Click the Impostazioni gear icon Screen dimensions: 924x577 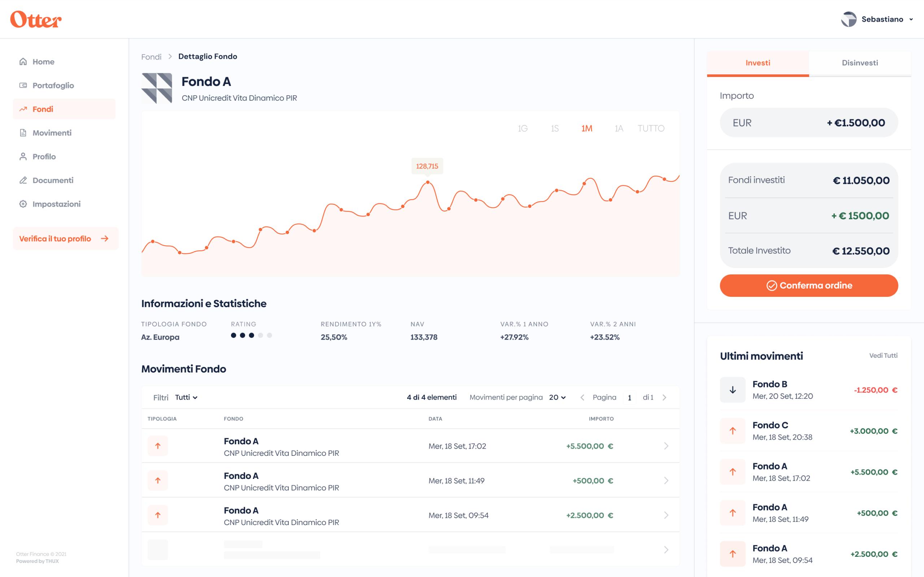click(23, 204)
